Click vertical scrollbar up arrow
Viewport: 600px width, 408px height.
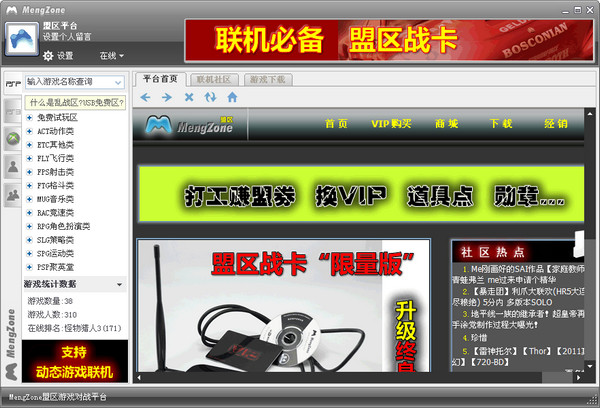coord(590,114)
